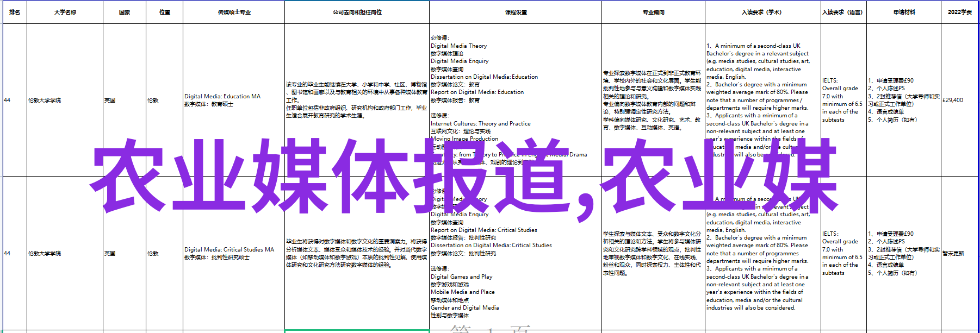This screenshot has height=333, width=980.
Task: Click the first row's application materials list cell
Action: point(903,100)
